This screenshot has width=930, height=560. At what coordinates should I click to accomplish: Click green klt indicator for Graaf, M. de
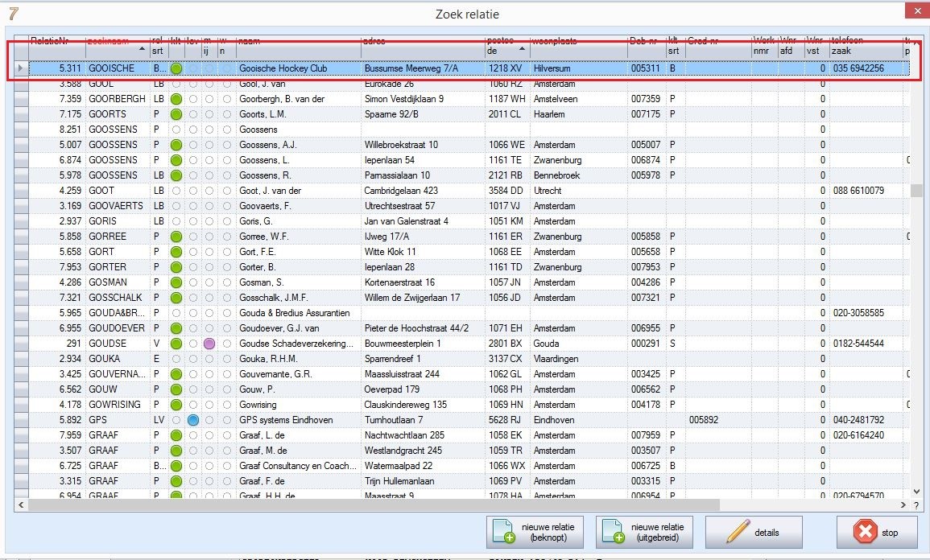(176, 451)
